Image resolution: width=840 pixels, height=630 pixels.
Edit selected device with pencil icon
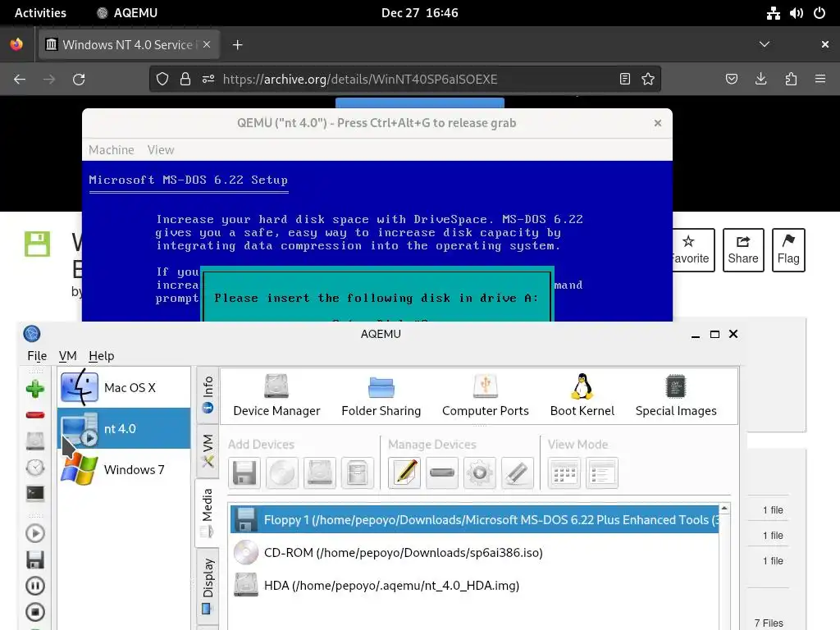[404, 473]
